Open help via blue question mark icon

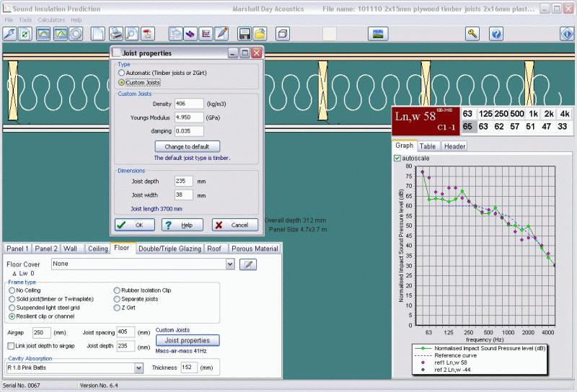point(496,34)
